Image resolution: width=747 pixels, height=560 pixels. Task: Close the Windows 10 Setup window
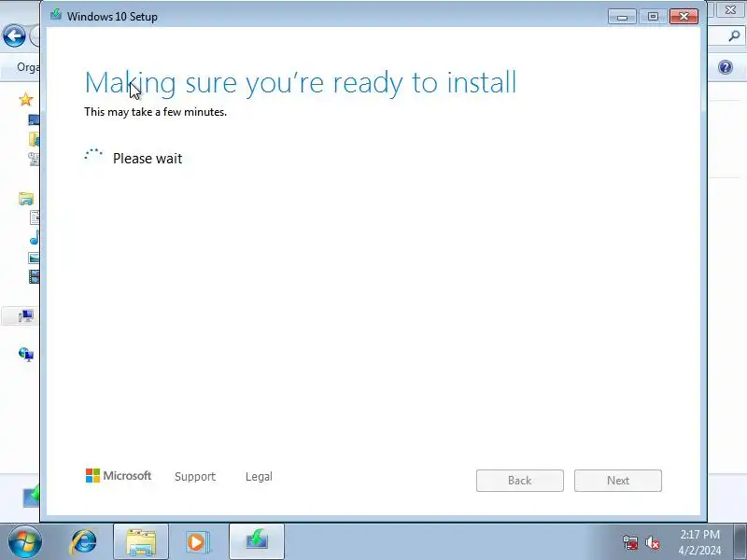pyautogui.click(x=684, y=17)
